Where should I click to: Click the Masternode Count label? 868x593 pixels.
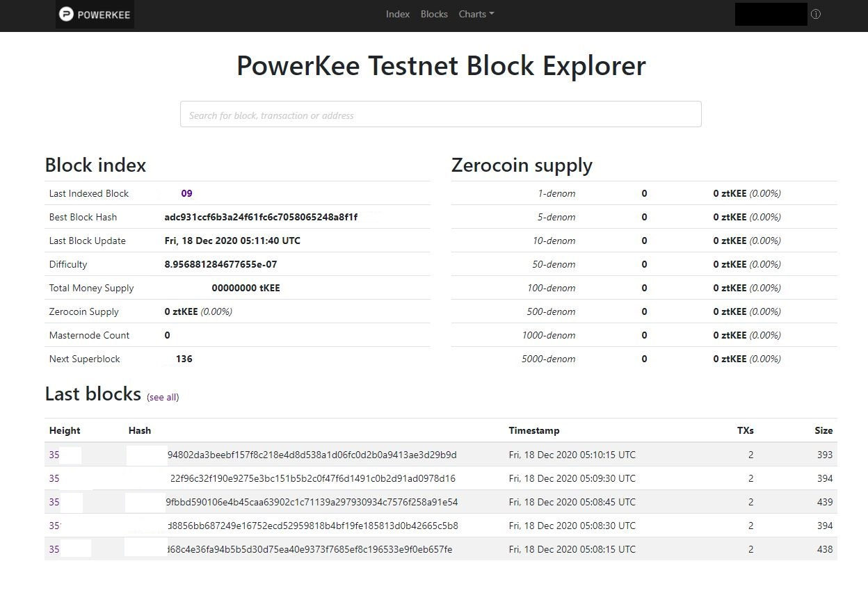click(x=89, y=335)
